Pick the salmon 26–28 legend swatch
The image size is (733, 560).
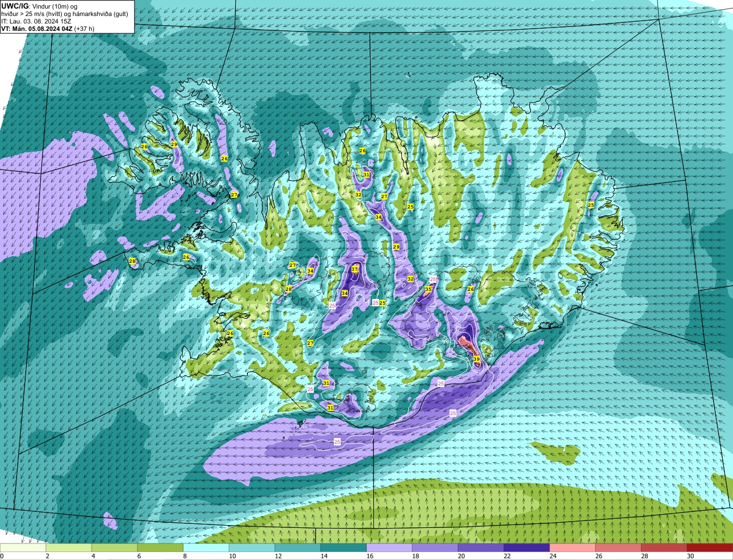pyautogui.click(x=618, y=547)
